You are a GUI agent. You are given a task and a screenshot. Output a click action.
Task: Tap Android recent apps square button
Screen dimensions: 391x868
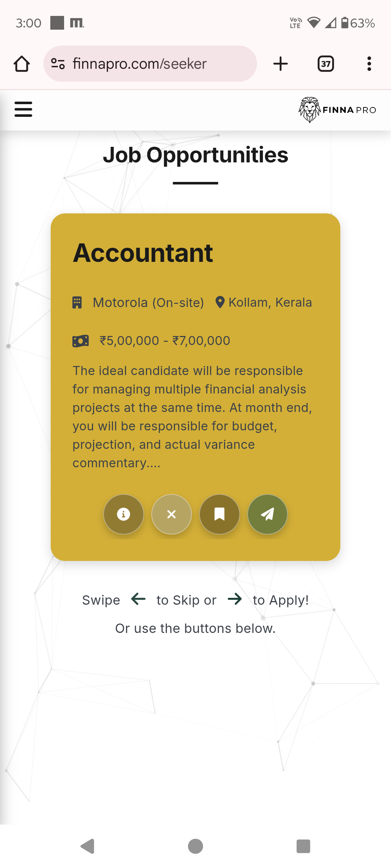(x=303, y=846)
